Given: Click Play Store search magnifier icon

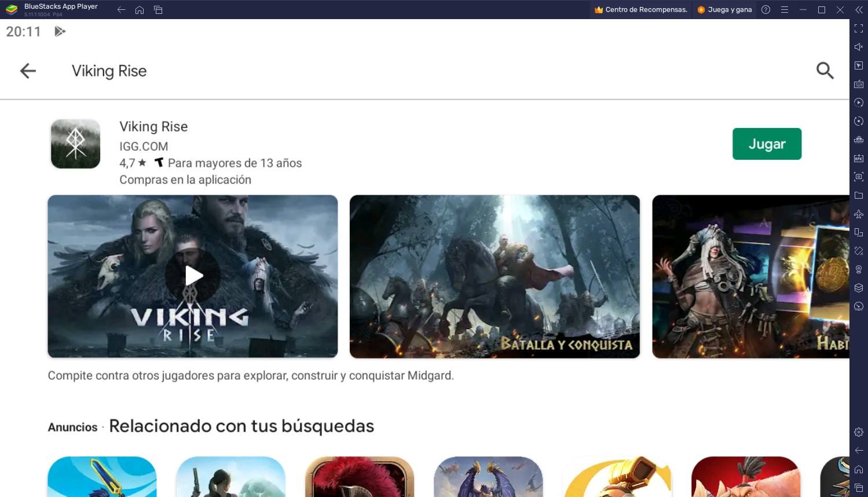Looking at the screenshot, I should (825, 71).
